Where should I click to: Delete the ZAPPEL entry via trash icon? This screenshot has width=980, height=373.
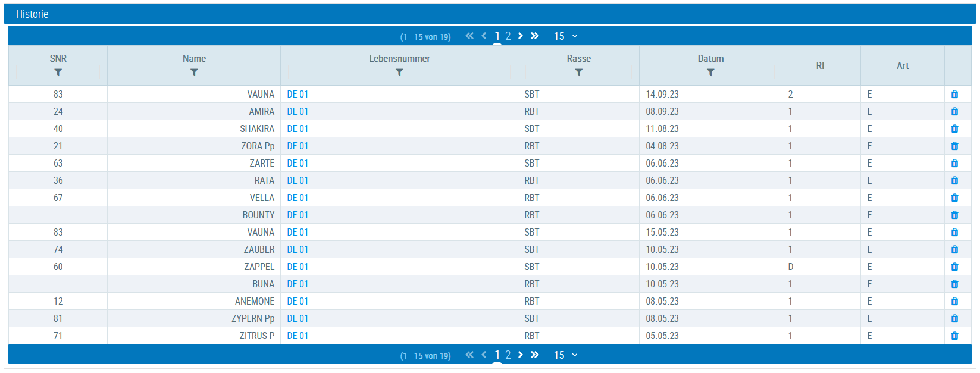954,267
